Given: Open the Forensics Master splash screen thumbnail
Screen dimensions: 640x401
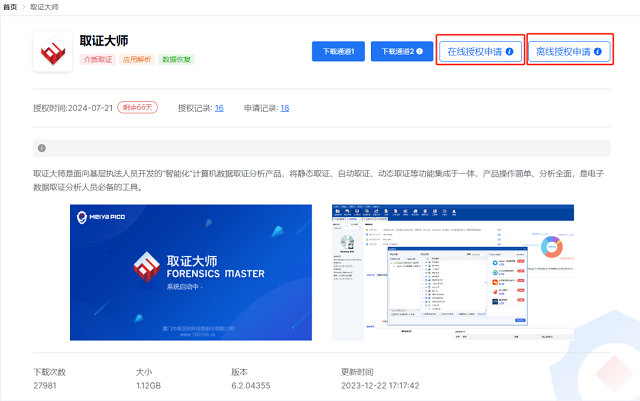Looking at the screenshot, I should tap(191, 272).
